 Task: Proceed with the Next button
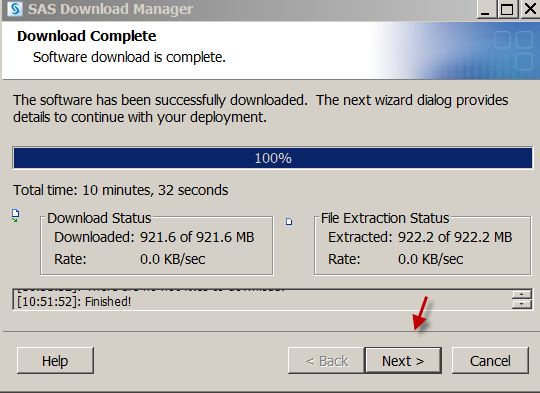[x=403, y=361]
